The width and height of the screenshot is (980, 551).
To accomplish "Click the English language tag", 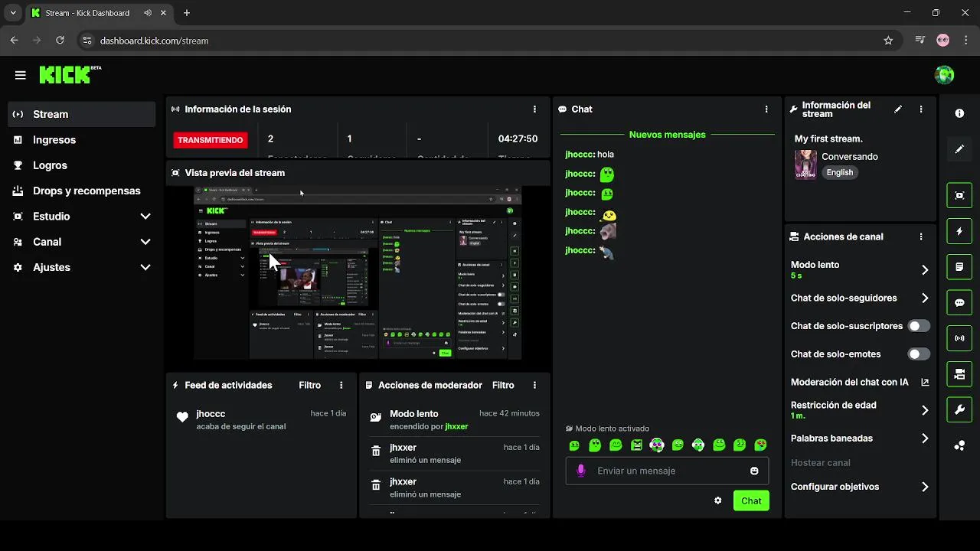I will 840,172.
